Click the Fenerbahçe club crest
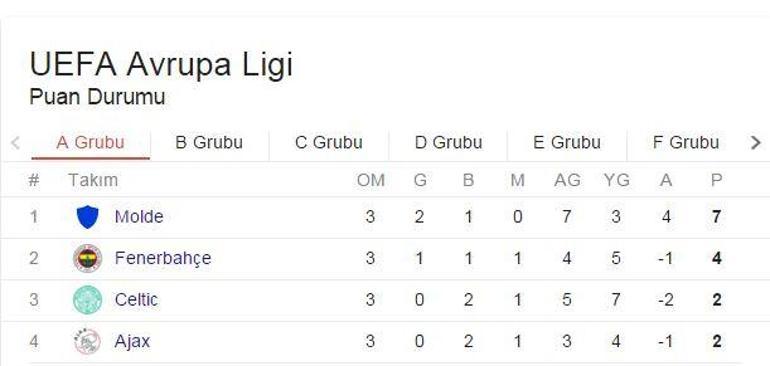 [x=87, y=258]
